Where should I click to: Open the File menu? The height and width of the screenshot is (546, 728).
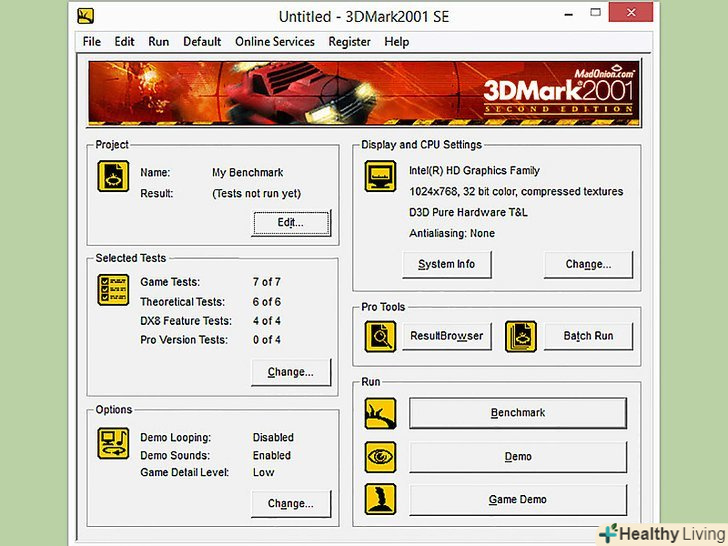point(92,42)
